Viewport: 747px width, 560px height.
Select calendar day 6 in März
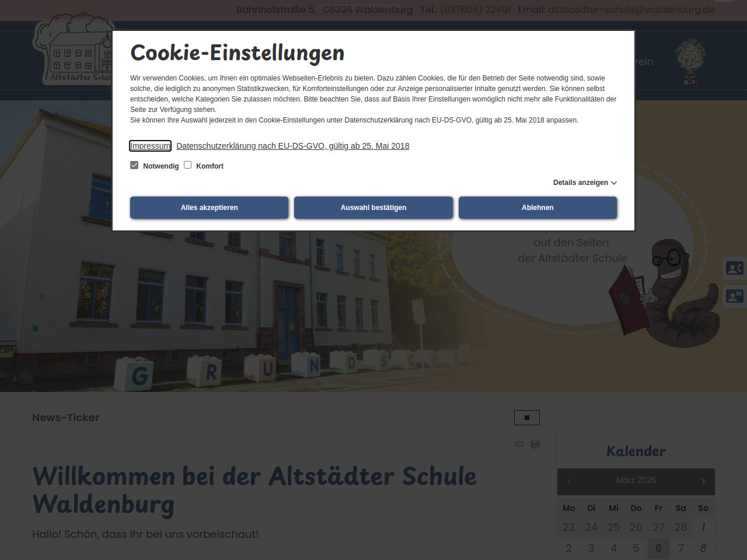point(658,548)
